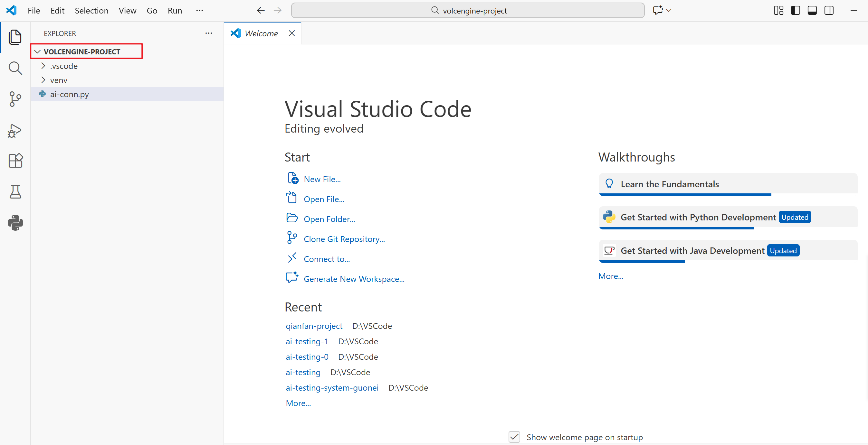Toggle the bottom Panel visibility
Viewport: 868px width, 445px height.
pos(812,10)
